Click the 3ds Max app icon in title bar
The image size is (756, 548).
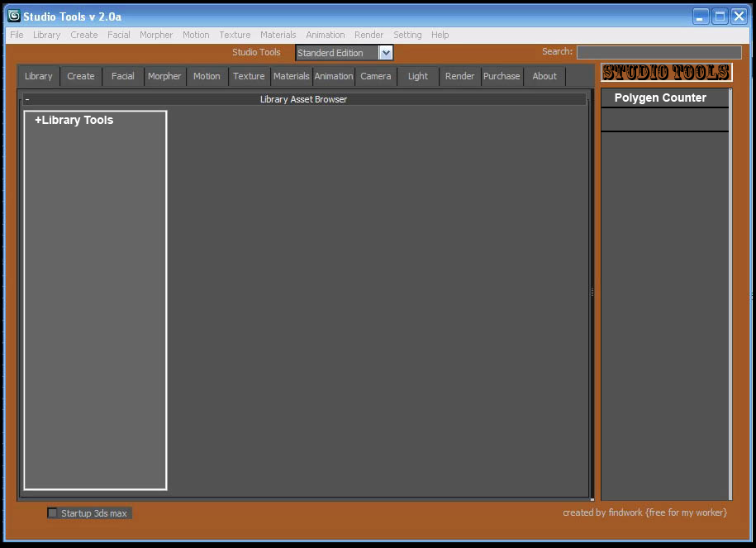point(14,16)
